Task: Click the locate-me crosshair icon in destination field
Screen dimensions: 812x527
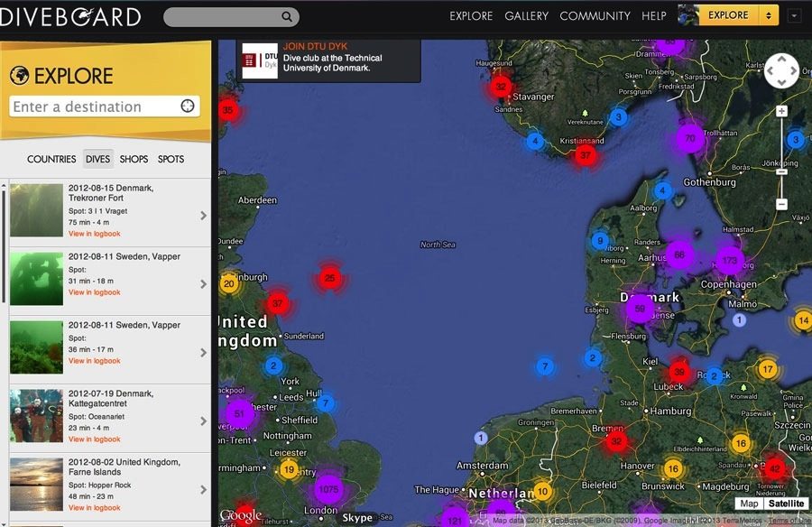Action: click(x=188, y=106)
